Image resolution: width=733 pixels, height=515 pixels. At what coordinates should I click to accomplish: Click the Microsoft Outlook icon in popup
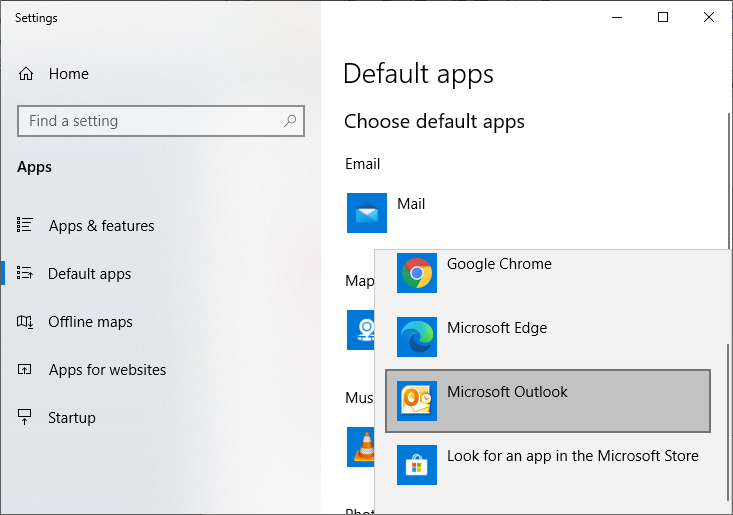click(x=417, y=401)
